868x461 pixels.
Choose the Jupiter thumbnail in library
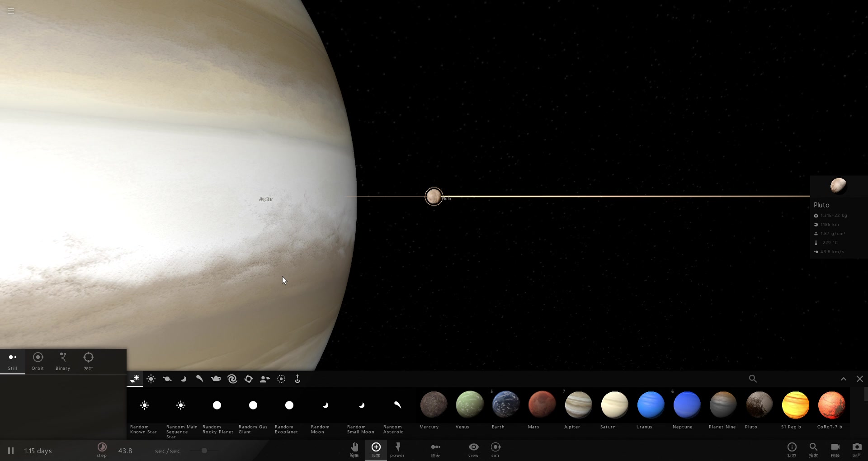point(578,405)
